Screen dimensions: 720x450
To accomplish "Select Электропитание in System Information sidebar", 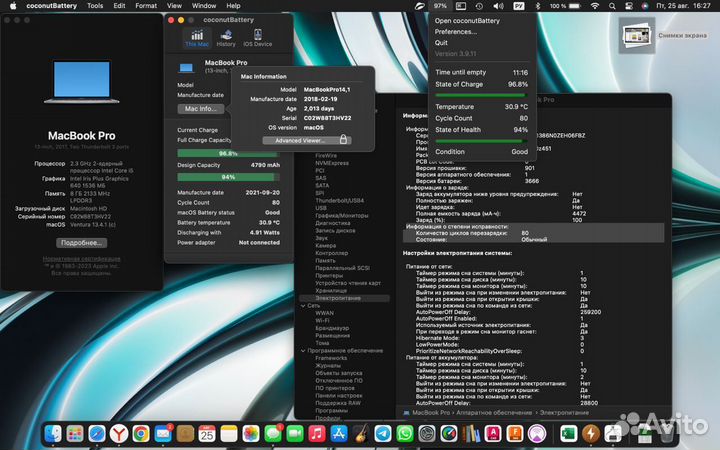I will [x=344, y=298].
